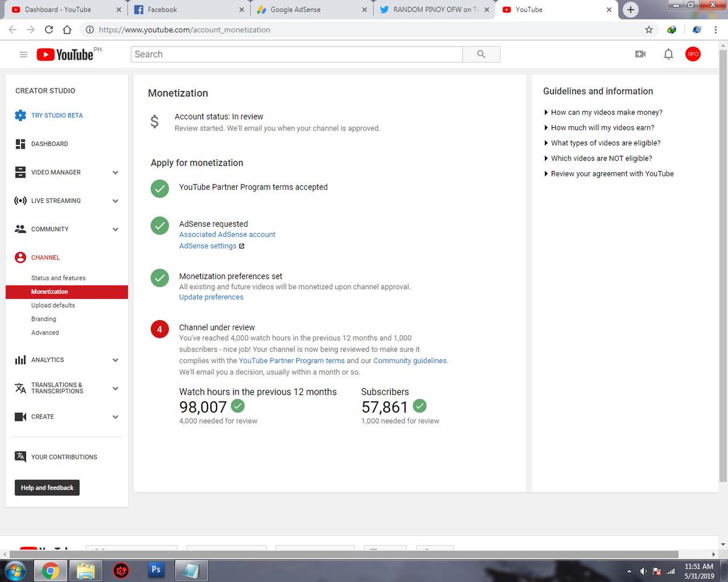Open File Explorer from the taskbar
Screen dimensions: 728x582
(x=86, y=570)
